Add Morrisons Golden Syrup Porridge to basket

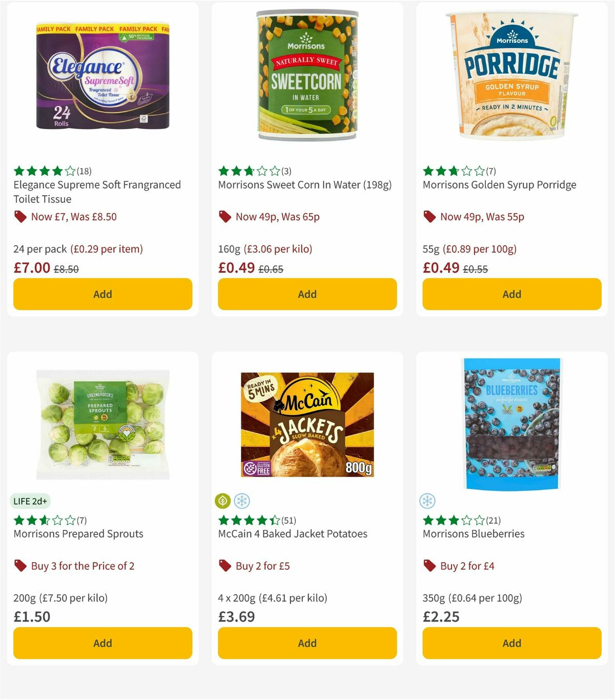511,294
